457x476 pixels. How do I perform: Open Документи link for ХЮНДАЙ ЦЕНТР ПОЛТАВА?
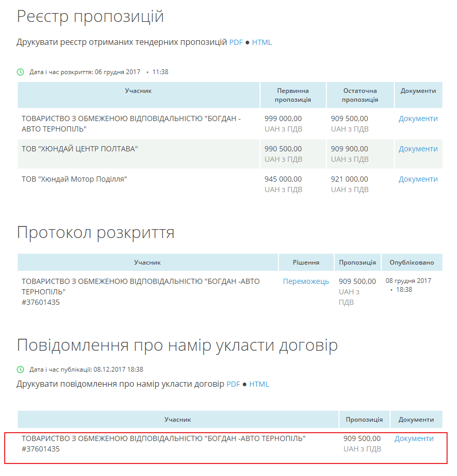[418, 149]
